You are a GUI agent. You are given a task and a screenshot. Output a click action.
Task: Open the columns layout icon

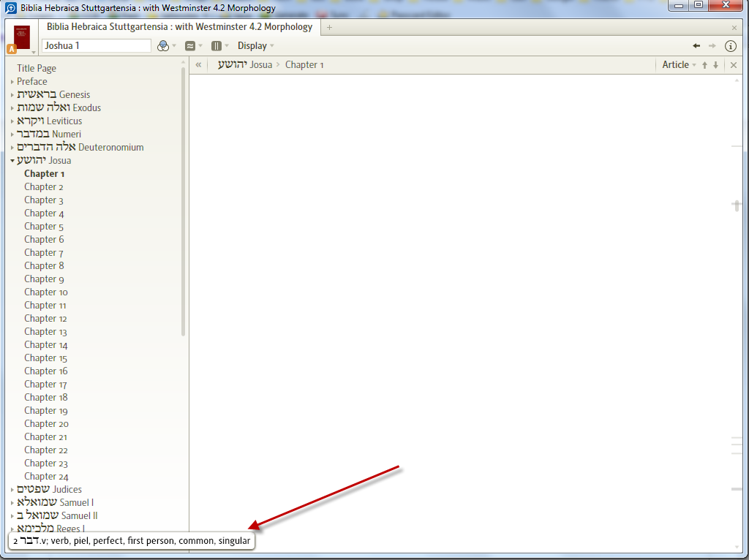217,46
